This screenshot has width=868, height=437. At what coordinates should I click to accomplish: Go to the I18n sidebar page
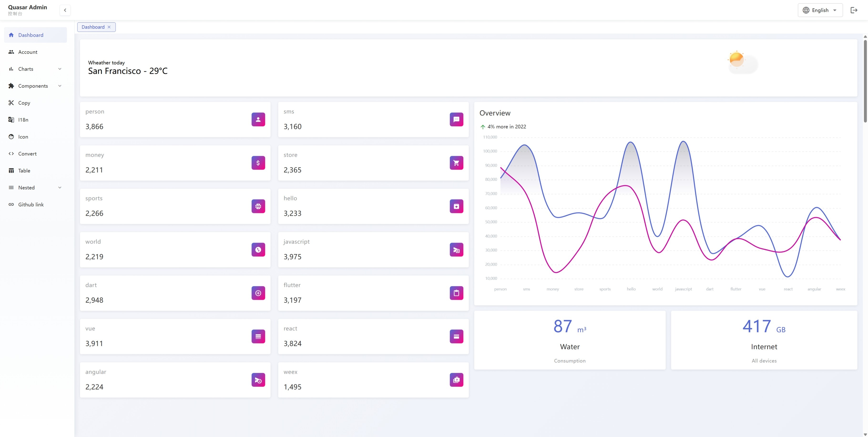23,120
